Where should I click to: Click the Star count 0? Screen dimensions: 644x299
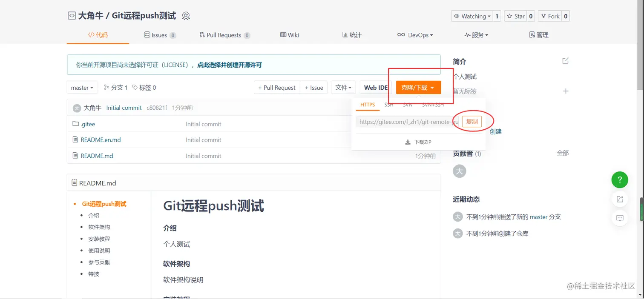coord(531,16)
